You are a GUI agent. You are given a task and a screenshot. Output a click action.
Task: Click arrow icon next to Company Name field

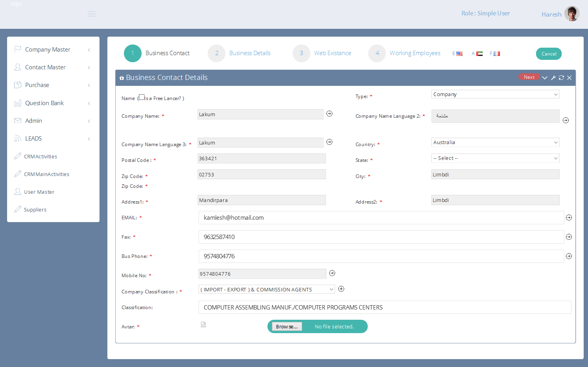[330, 114]
